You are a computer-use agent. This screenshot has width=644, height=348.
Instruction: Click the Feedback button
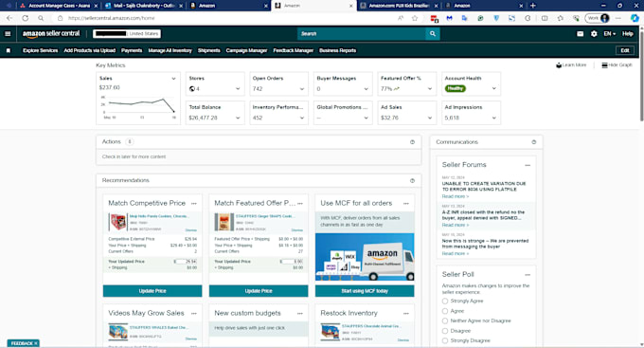(x=24, y=343)
